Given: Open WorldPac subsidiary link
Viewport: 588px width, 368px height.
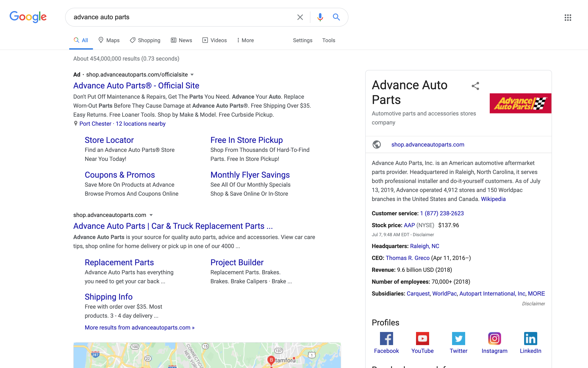Looking at the screenshot, I should (444, 294).
